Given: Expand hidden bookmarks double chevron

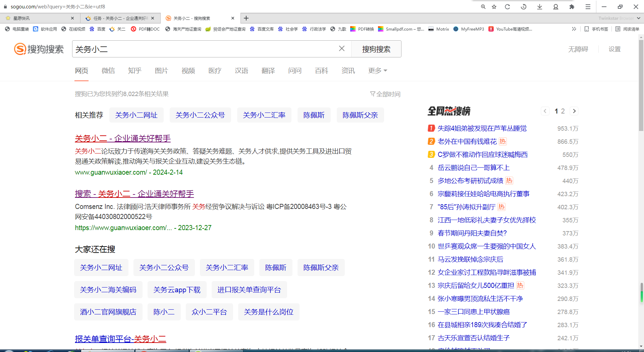Looking at the screenshot, I should point(574,29).
